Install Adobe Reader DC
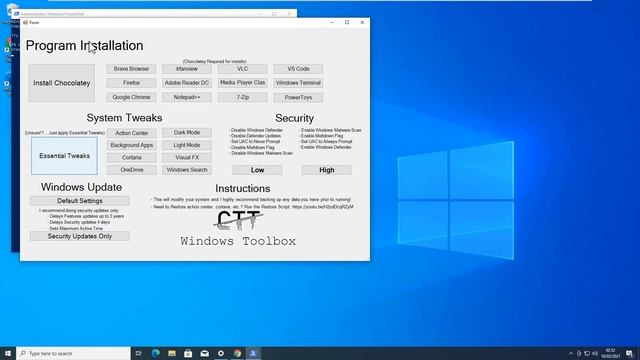This screenshot has width=640, height=360. (187, 83)
